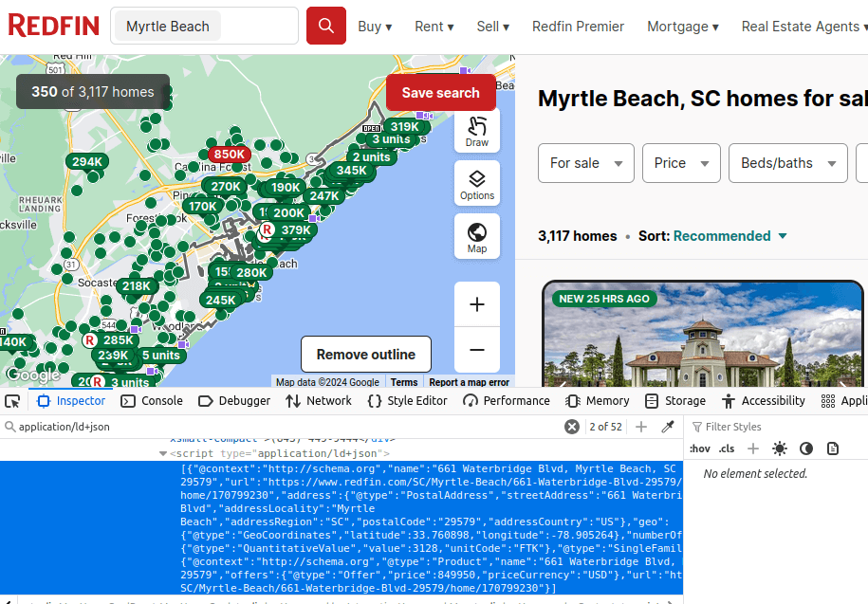Switch to the Debugger tab

234,401
